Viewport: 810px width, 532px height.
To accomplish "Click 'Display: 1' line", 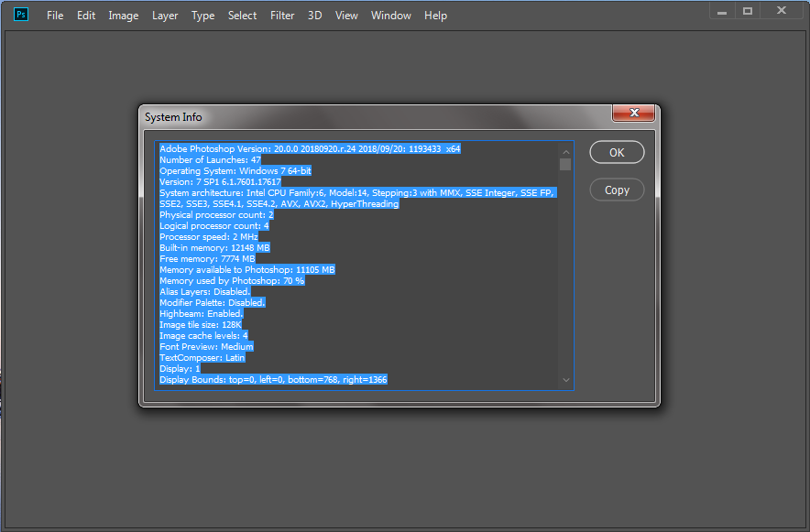I will coord(180,368).
